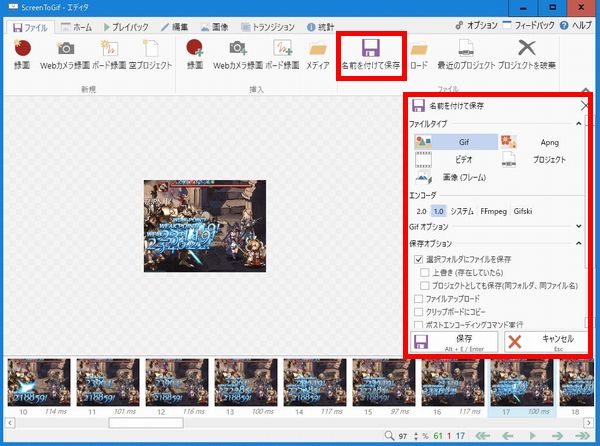Select 画像 (フレーム) file type
The height and width of the screenshot is (446, 600).
click(456, 177)
